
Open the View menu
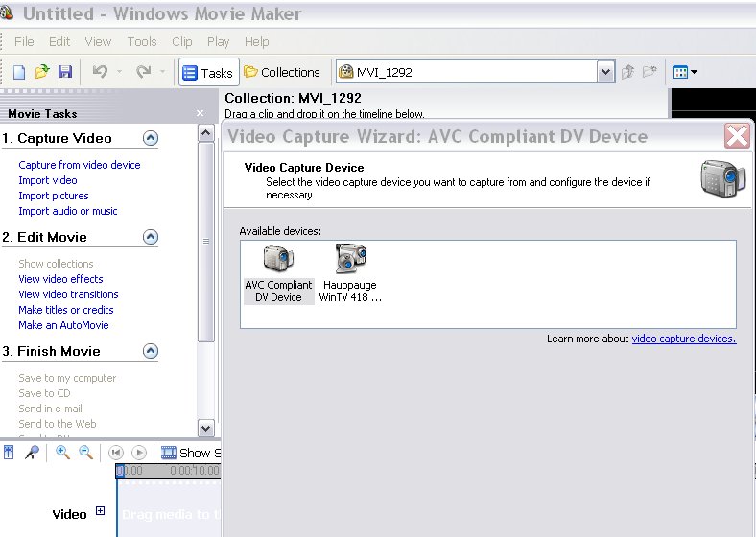pyautogui.click(x=98, y=42)
